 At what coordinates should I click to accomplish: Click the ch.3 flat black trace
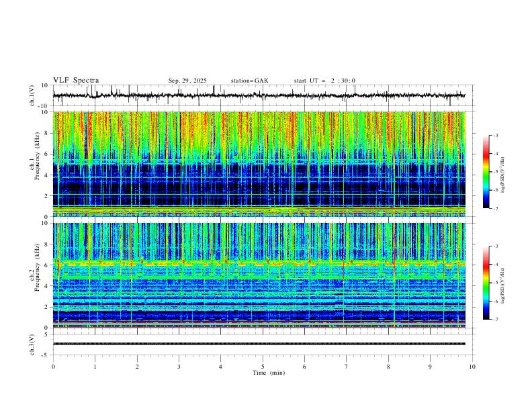pos(259,344)
